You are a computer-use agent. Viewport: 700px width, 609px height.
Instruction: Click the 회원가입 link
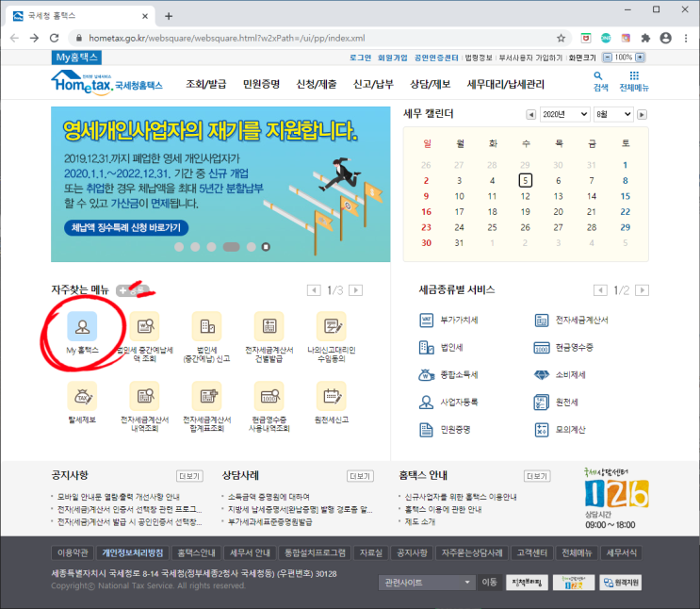coord(393,58)
